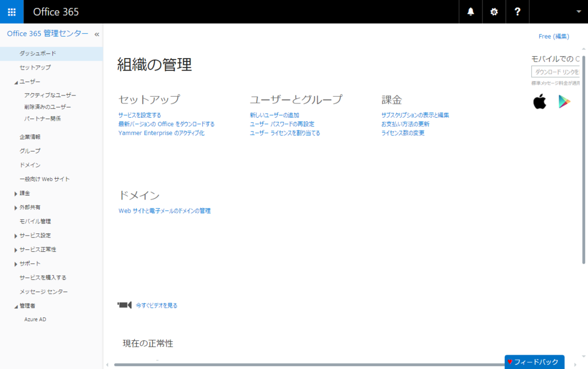Collapse the 管理者 section
Viewport: 588px width, 369px height.
click(16, 306)
